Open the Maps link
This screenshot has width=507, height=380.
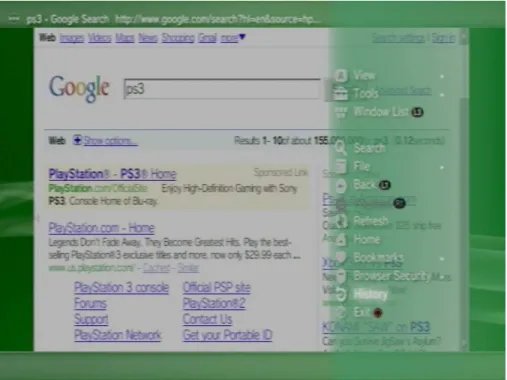pyautogui.click(x=125, y=38)
